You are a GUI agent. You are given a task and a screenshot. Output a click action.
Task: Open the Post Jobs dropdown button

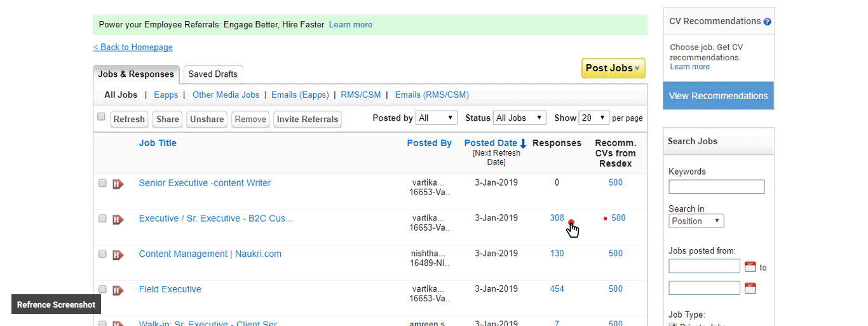613,68
